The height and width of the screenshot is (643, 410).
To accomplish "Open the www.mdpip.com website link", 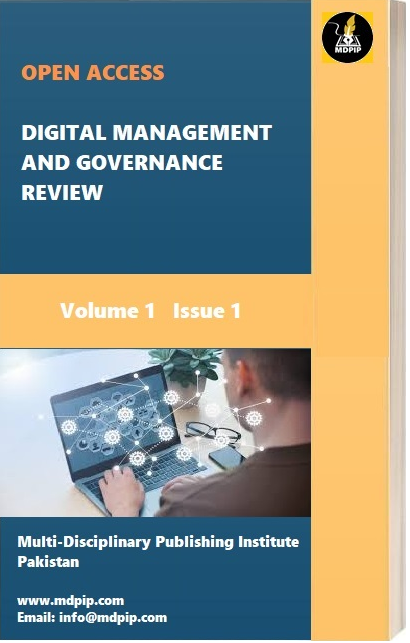I will 71,601.
